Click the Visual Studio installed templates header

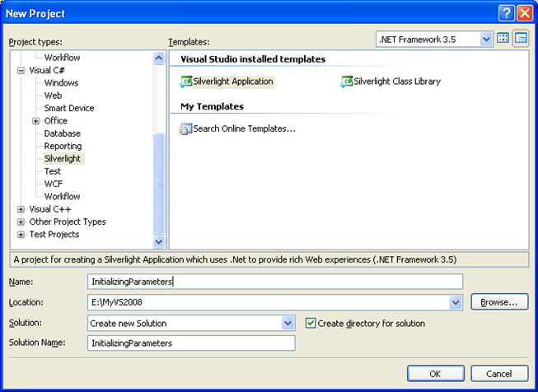click(253, 59)
